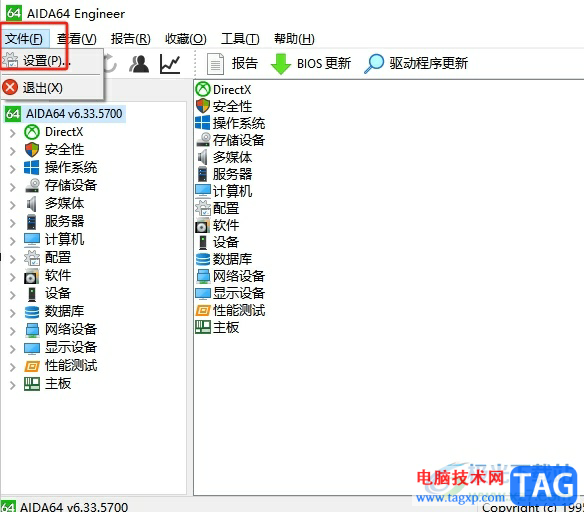Open the 收藏(O) menu

click(185, 39)
